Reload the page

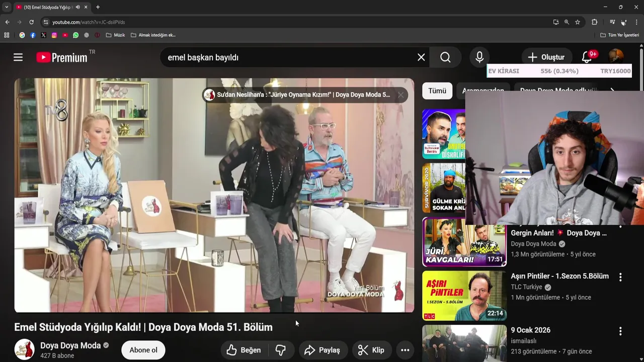pyautogui.click(x=31, y=22)
